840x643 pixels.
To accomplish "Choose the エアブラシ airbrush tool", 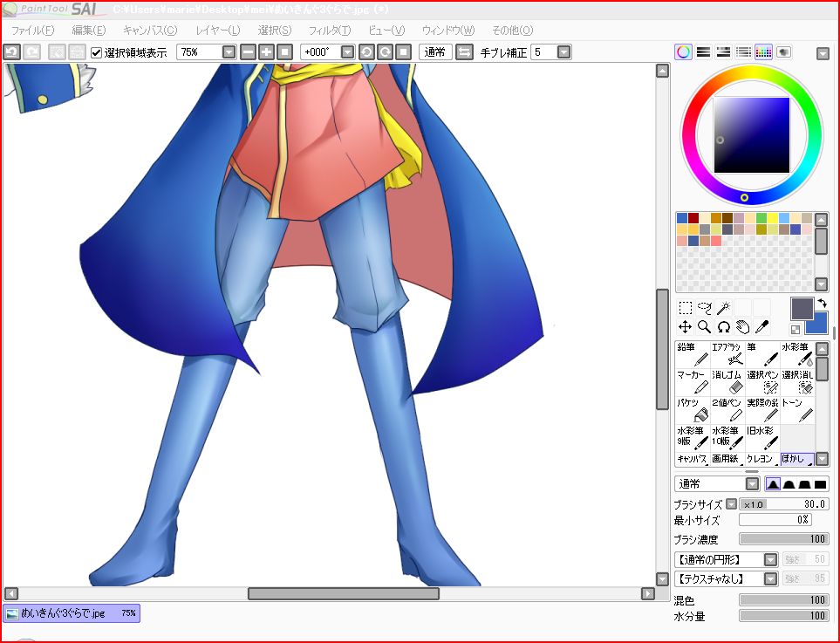I will pyautogui.click(x=727, y=354).
